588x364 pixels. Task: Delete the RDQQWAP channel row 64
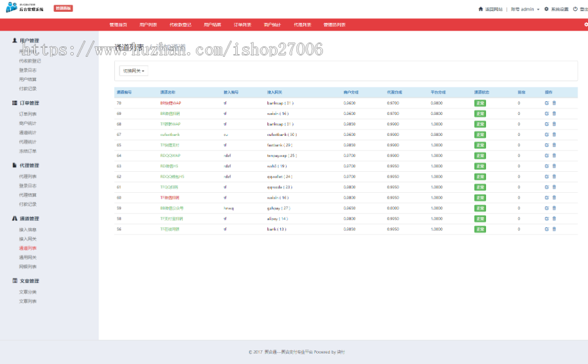(554, 156)
